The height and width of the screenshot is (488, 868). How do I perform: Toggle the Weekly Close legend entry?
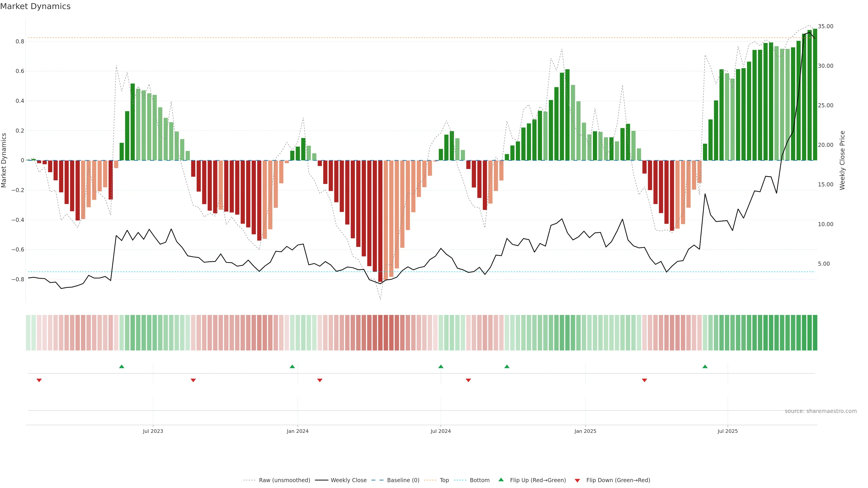[348, 480]
